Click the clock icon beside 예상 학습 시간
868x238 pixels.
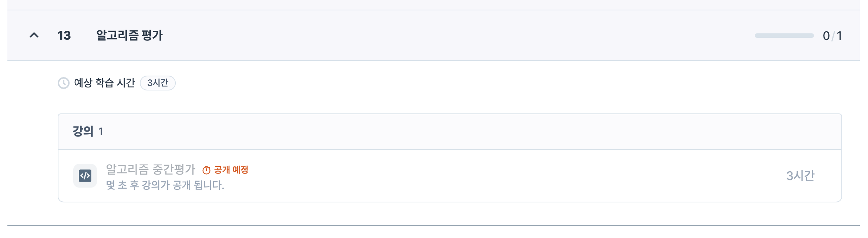point(64,83)
